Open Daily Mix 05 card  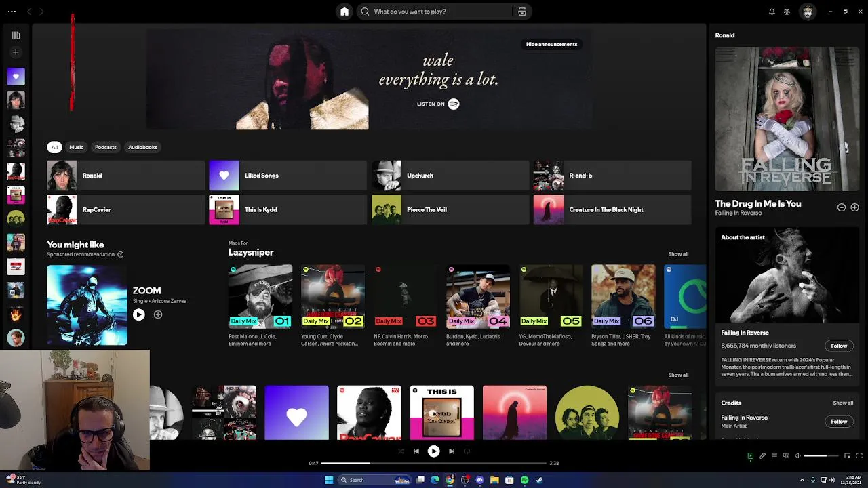[x=551, y=306]
